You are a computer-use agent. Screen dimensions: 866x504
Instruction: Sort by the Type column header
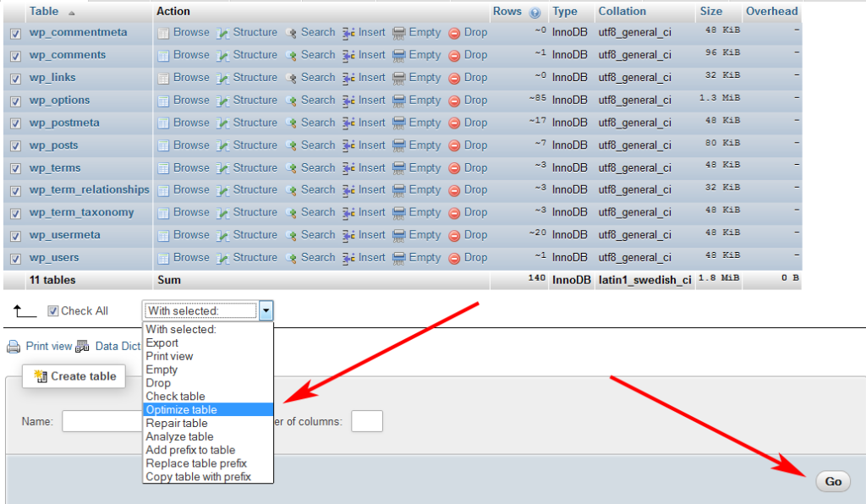click(x=564, y=11)
